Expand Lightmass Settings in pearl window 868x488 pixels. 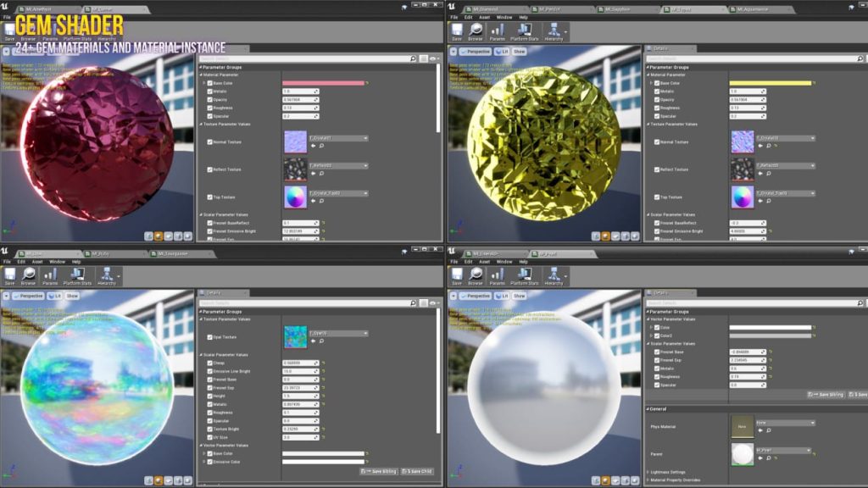tap(648, 473)
